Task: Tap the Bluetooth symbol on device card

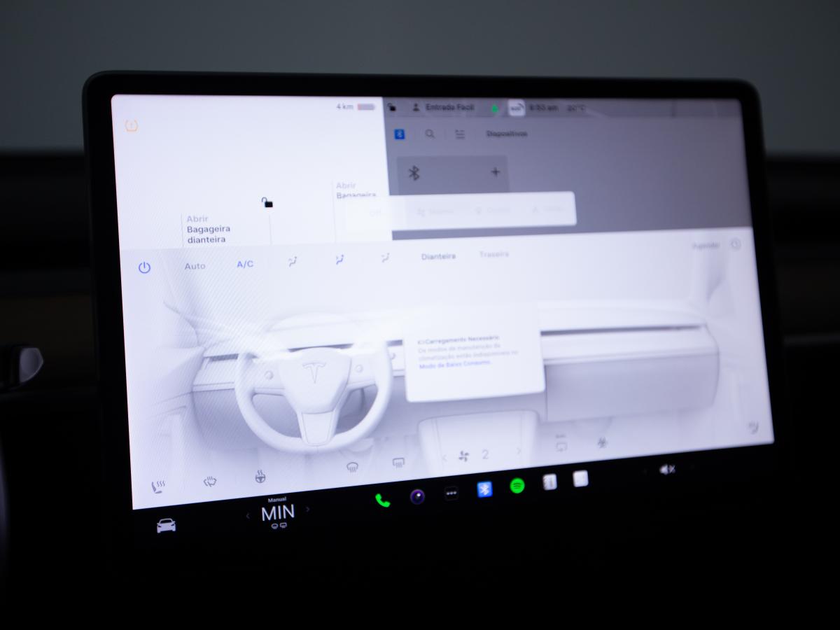Action: 414,173
